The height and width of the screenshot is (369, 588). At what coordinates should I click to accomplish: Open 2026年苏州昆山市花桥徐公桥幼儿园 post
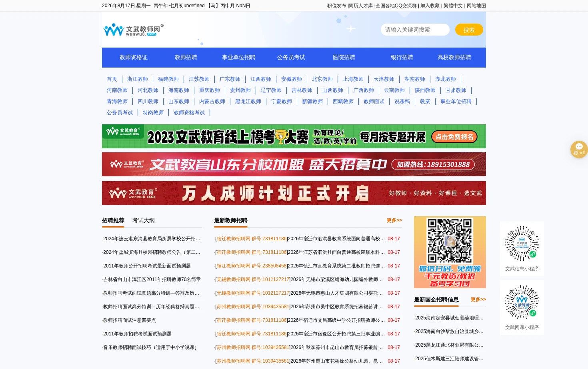pos(336,361)
